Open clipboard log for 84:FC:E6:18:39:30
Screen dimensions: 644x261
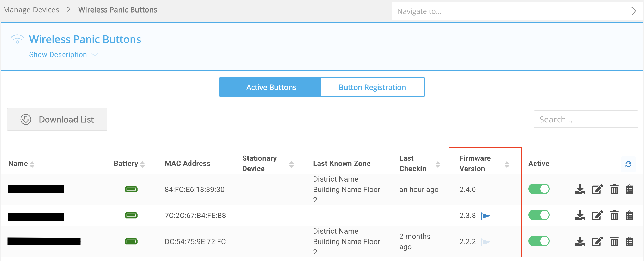(x=629, y=189)
